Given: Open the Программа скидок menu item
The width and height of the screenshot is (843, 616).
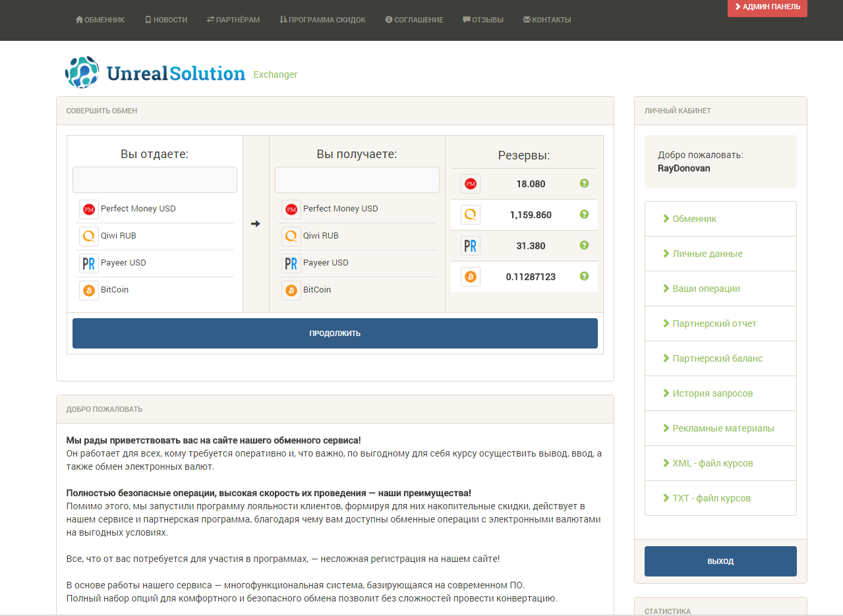Looking at the screenshot, I should 322,20.
